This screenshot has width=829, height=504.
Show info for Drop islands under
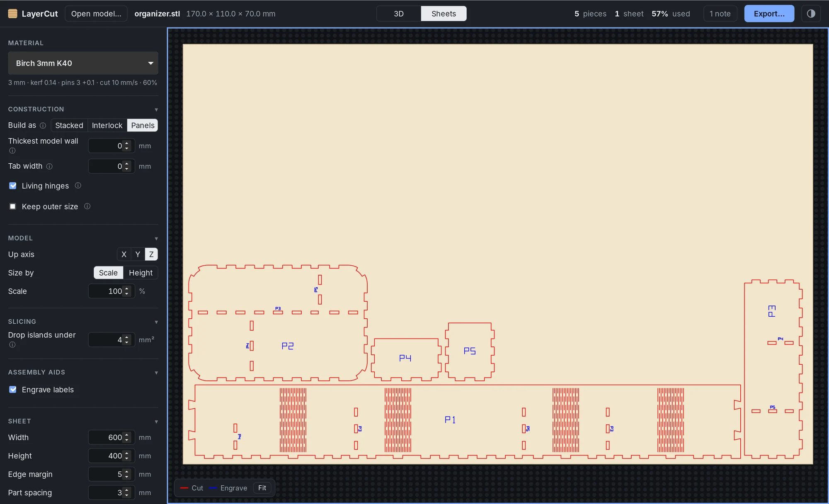pyautogui.click(x=12, y=345)
